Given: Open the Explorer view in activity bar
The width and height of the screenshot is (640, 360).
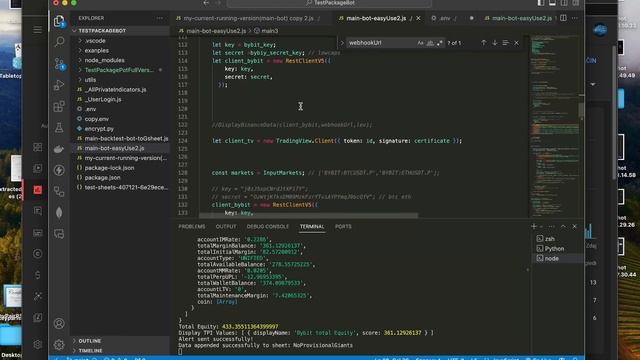Looking at the screenshot, I should click(x=59, y=21).
